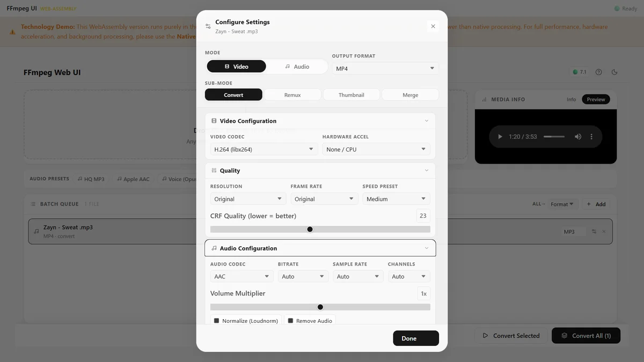Close the Configure Settings dialog
The image size is (644, 362).
click(x=433, y=26)
